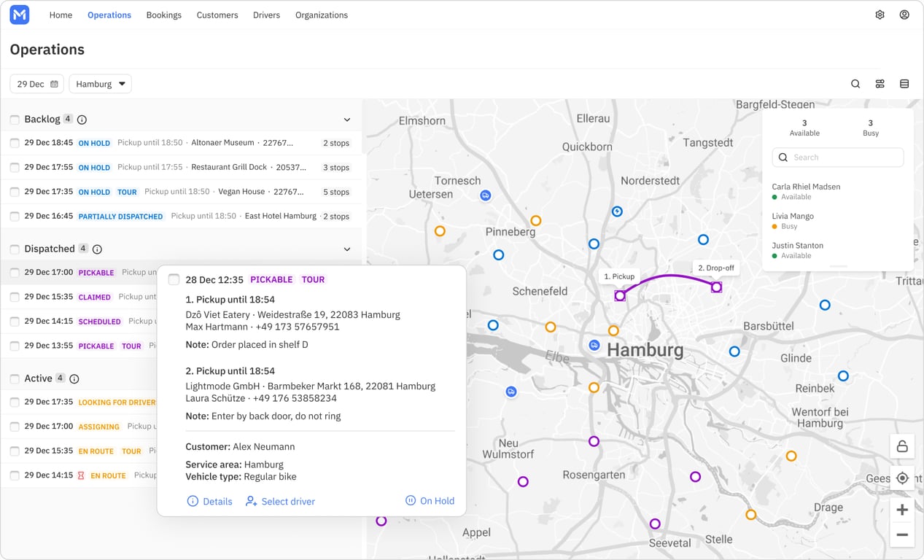Image resolution: width=924 pixels, height=560 pixels.
Task: Click hourglass icon on 29 Dec 14:15 En Route row
Action: click(x=81, y=475)
